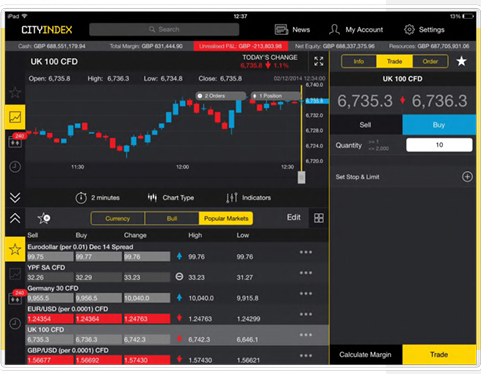Show the 1 Position chart marker
Viewport: 481px width, 374px height.
(x=275, y=96)
